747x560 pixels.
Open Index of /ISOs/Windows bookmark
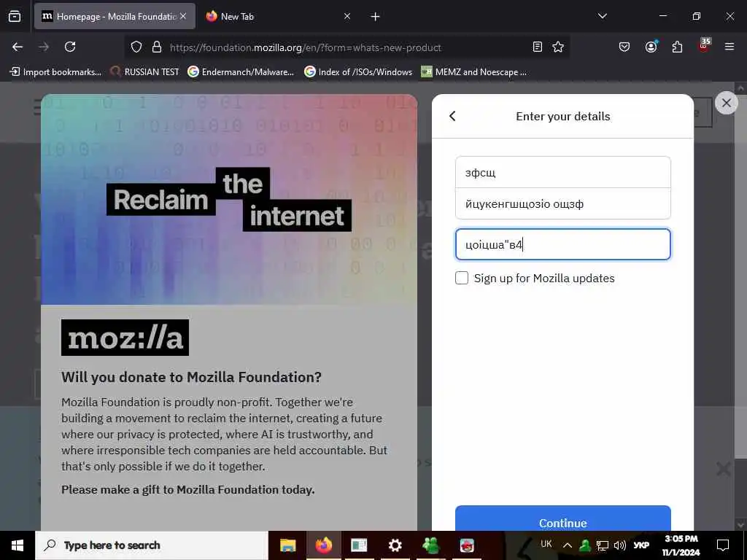click(358, 72)
